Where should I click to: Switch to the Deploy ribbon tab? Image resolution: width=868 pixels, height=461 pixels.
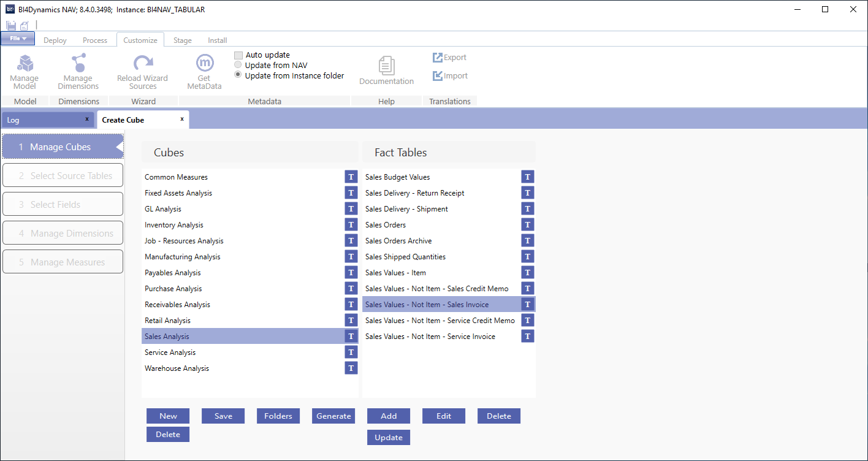point(55,40)
